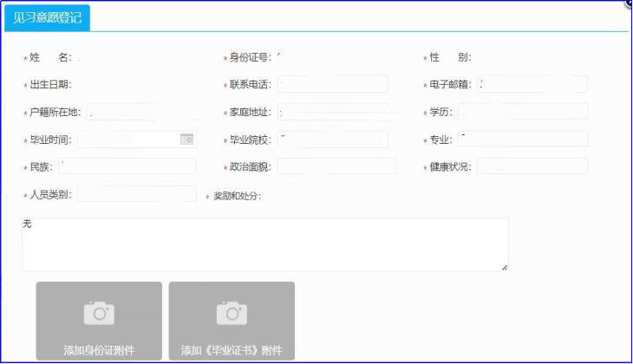
Task: Open the 政治面貌 selection field
Action: (x=336, y=166)
